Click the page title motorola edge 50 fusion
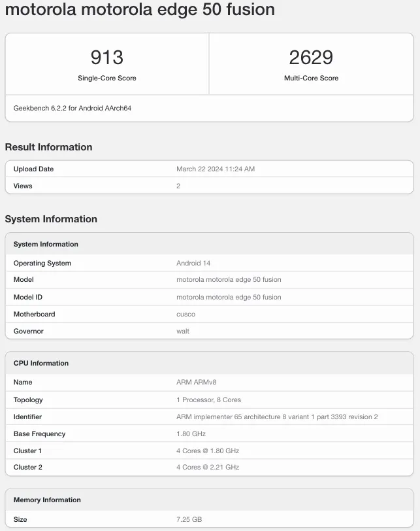 139,10
